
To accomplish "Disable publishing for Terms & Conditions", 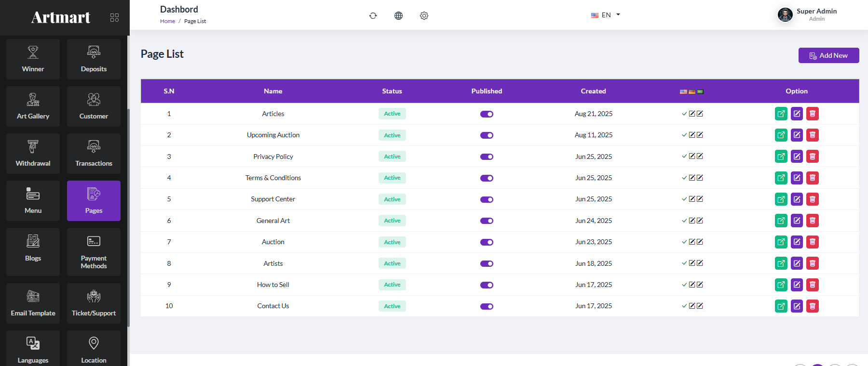I will point(487,178).
